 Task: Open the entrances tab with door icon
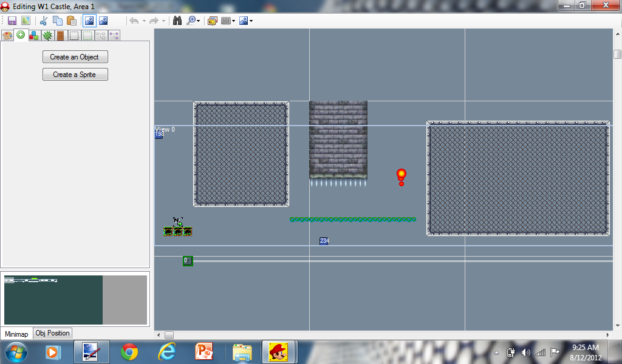pos(61,36)
